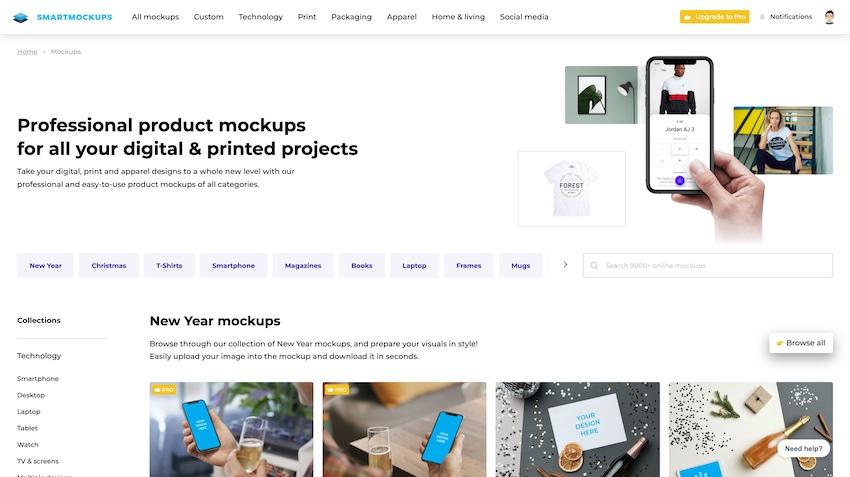Screen dimensions: 850x477
Task: Open the Technology menu
Action: click(260, 17)
